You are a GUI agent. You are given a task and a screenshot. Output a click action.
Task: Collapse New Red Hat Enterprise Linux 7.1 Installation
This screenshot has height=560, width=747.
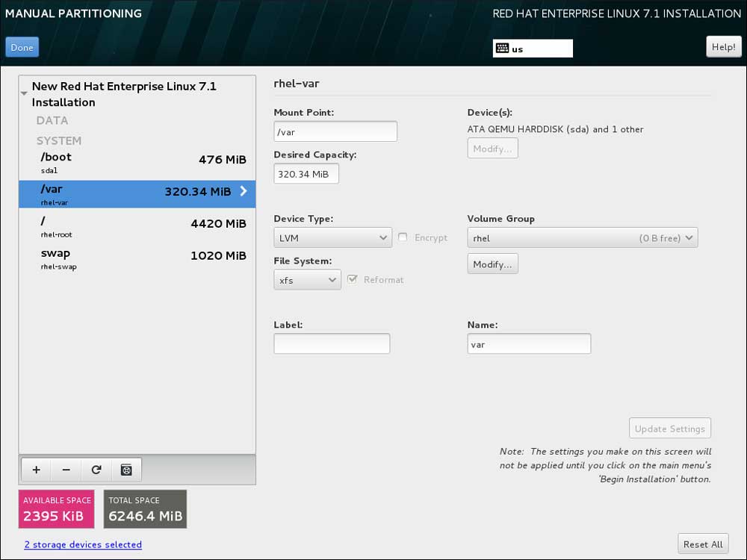(24, 93)
